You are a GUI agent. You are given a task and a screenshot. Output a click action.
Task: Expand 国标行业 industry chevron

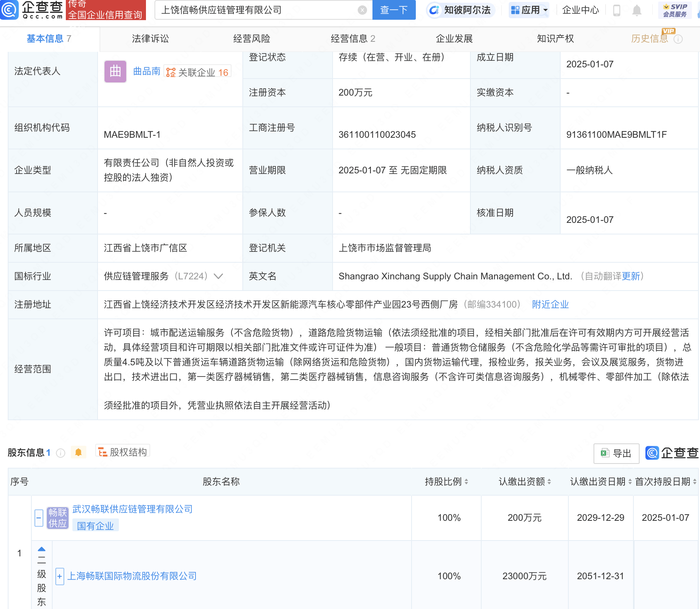218,276
